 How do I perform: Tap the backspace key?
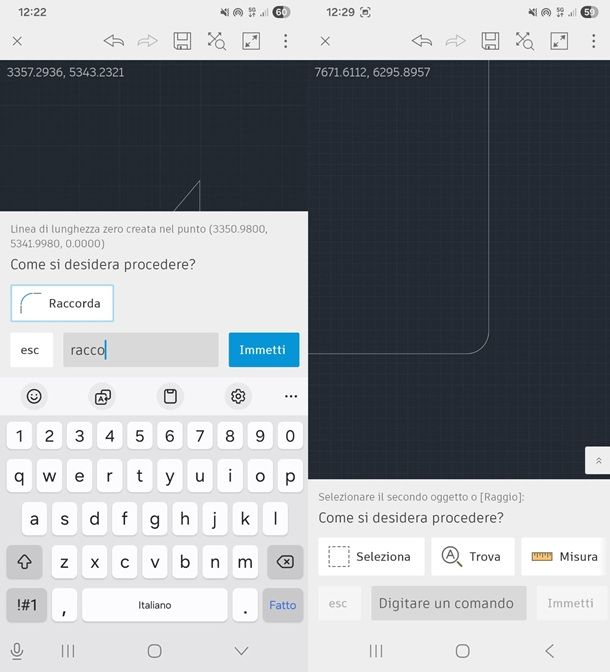(285, 562)
